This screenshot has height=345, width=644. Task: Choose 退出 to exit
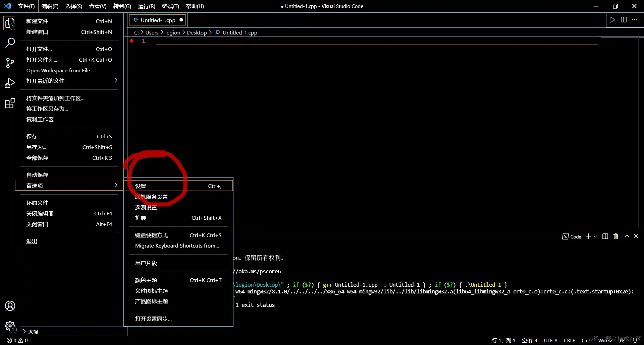click(69, 241)
